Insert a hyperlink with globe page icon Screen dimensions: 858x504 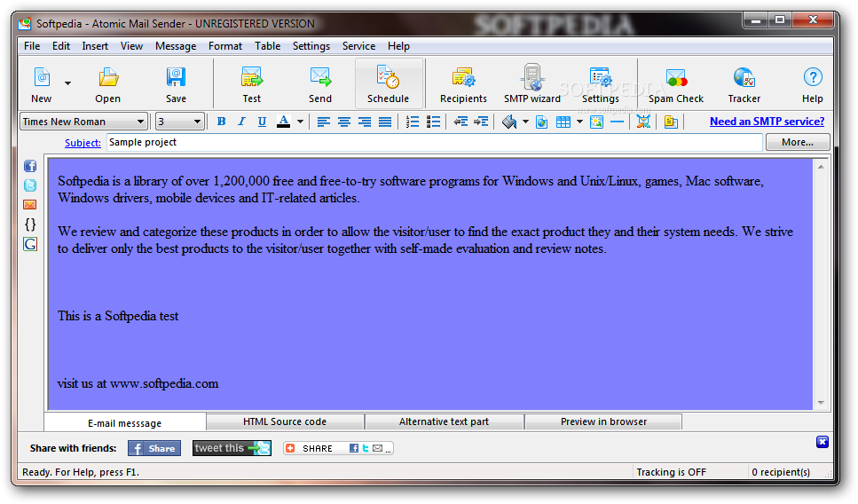[542, 122]
